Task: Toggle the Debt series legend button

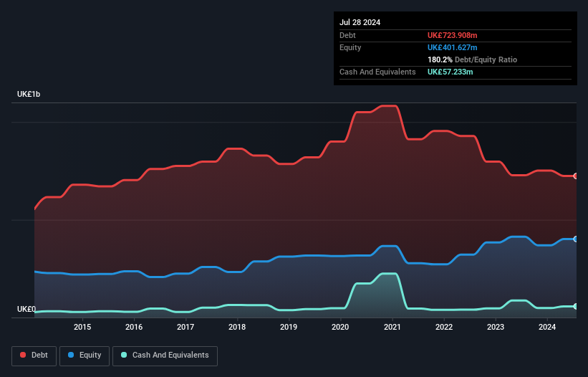Action: [34, 355]
